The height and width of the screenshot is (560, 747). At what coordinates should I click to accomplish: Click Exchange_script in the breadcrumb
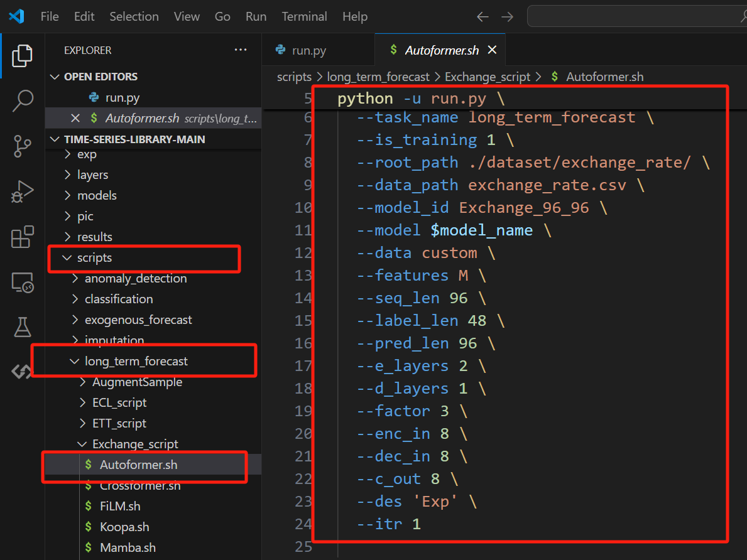[x=488, y=77]
